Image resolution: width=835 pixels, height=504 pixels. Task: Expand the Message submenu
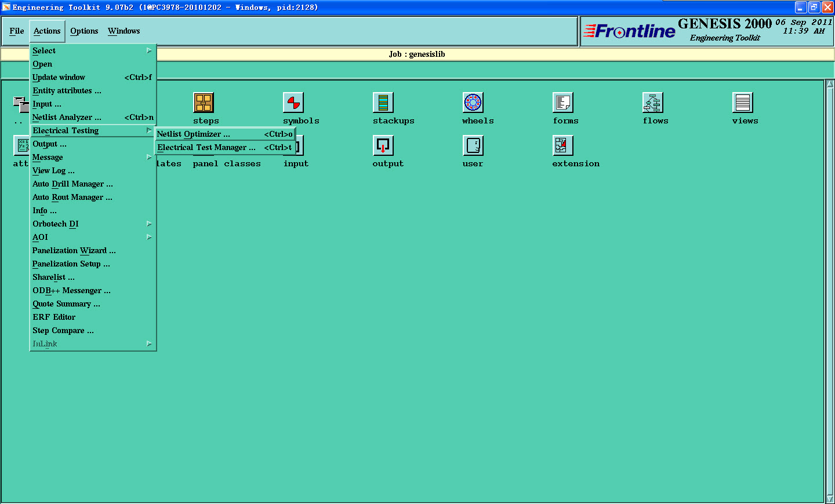coord(93,157)
